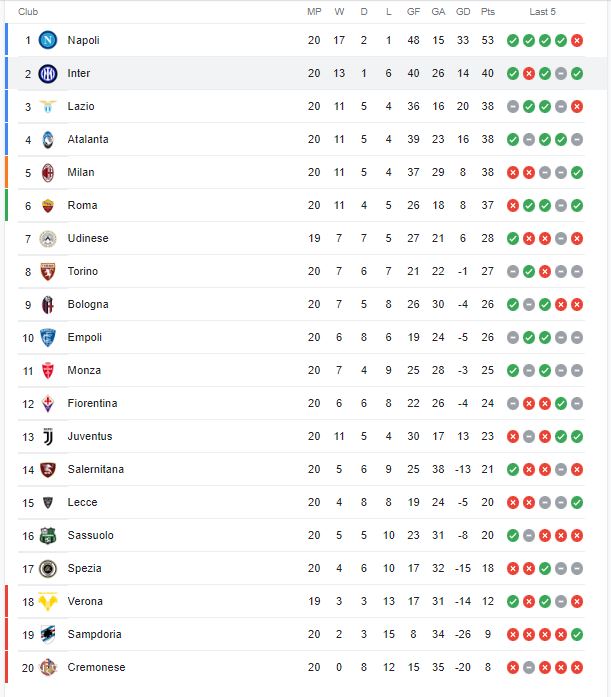
Task: Select the Sassuolo green badge icon
Action: pos(48,536)
